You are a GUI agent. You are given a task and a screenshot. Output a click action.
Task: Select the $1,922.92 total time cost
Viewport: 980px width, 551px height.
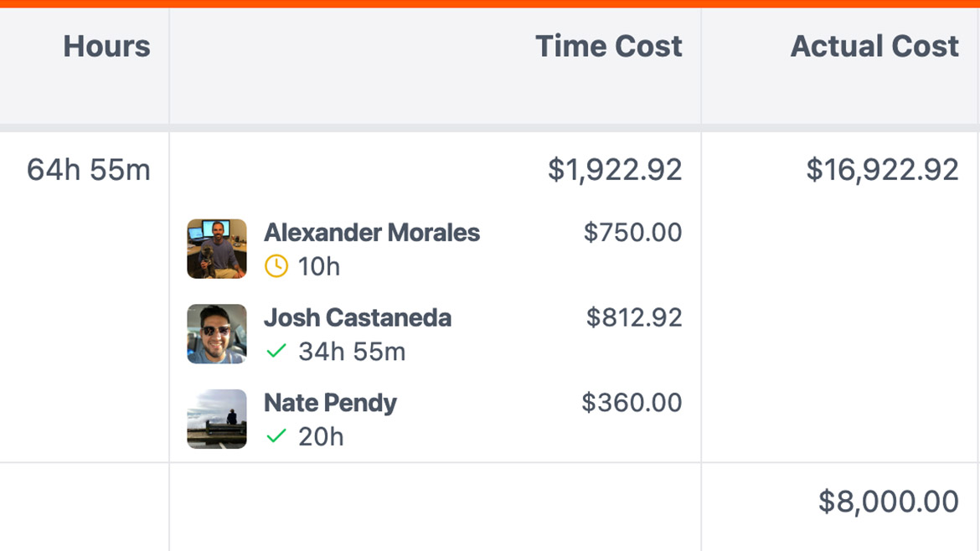click(615, 170)
